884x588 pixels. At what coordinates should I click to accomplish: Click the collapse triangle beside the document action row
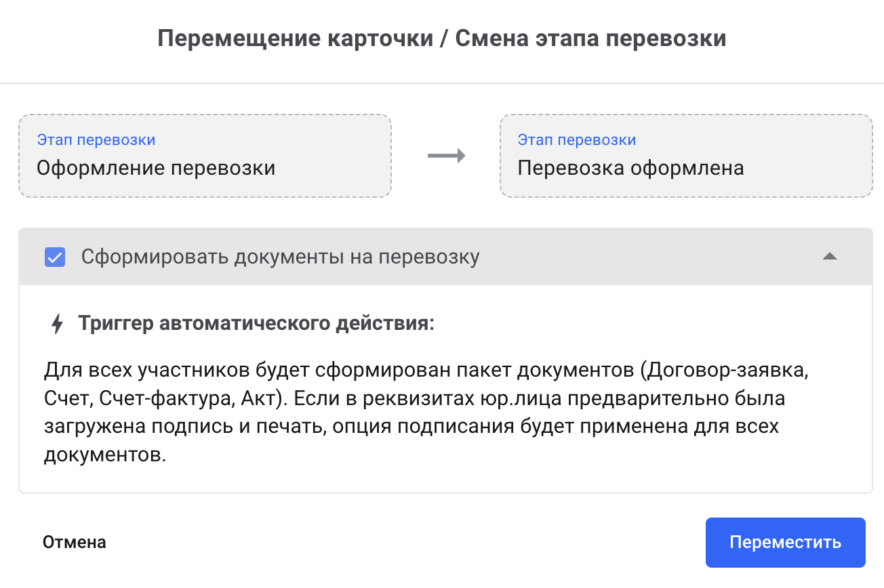830,257
